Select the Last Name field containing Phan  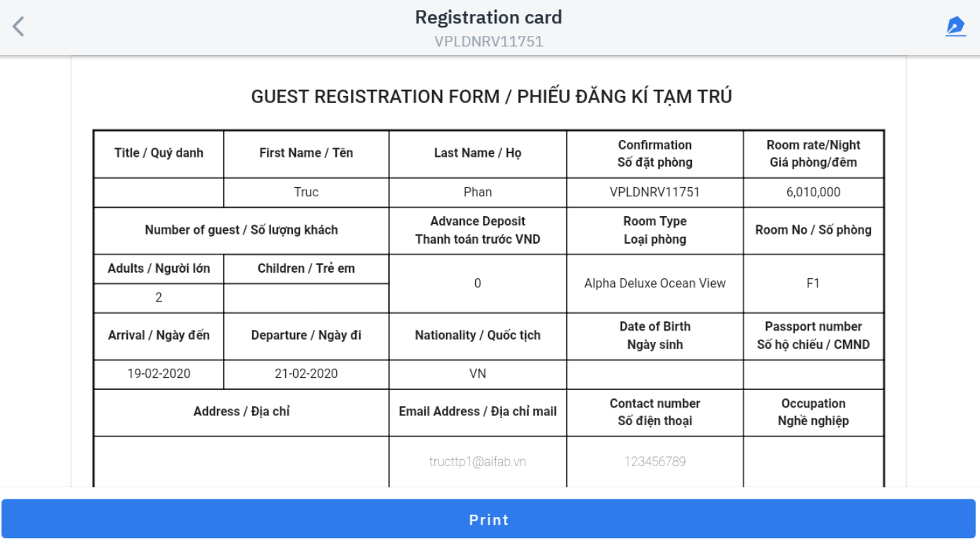(x=477, y=192)
